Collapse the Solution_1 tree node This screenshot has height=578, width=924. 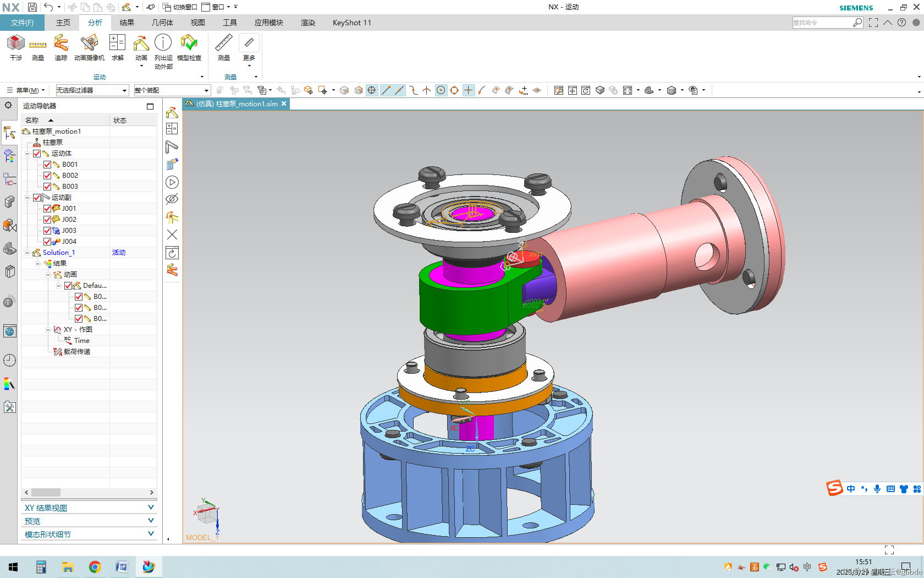click(28, 253)
